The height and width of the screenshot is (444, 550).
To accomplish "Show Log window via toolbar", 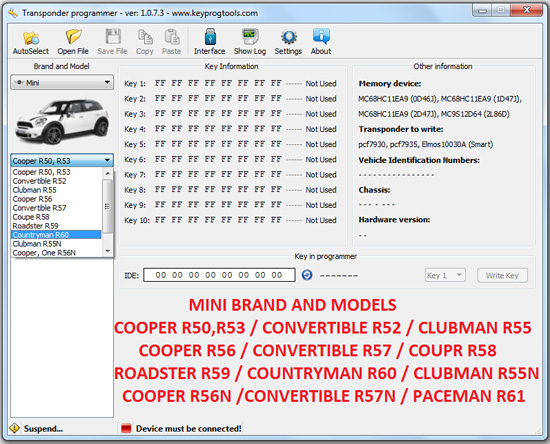I will tap(250, 43).
